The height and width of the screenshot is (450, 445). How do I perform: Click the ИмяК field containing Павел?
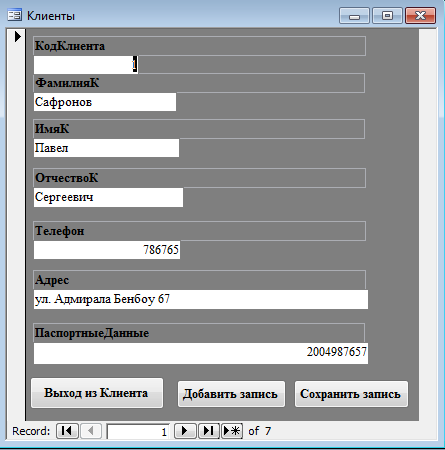(106, 148)
